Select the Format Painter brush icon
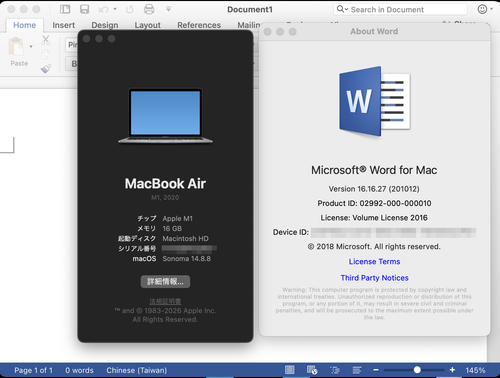This screenshot has height=378, width=500. 46,68
